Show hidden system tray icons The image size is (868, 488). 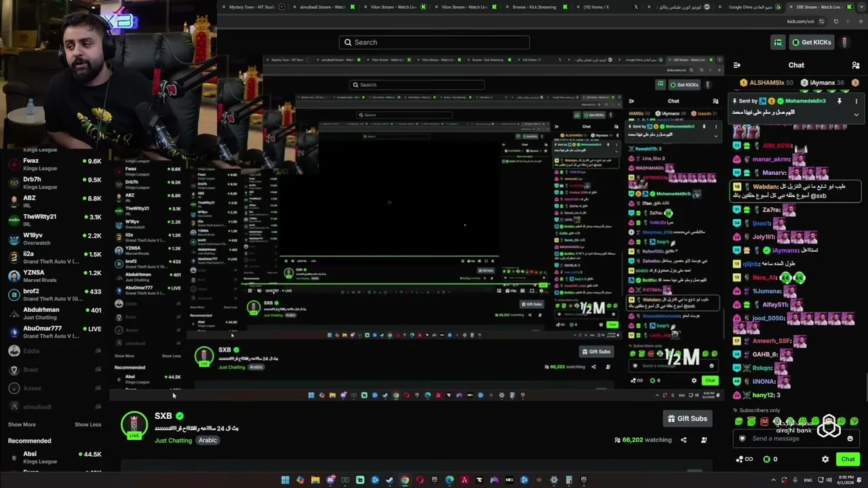(x=772, y=480)
